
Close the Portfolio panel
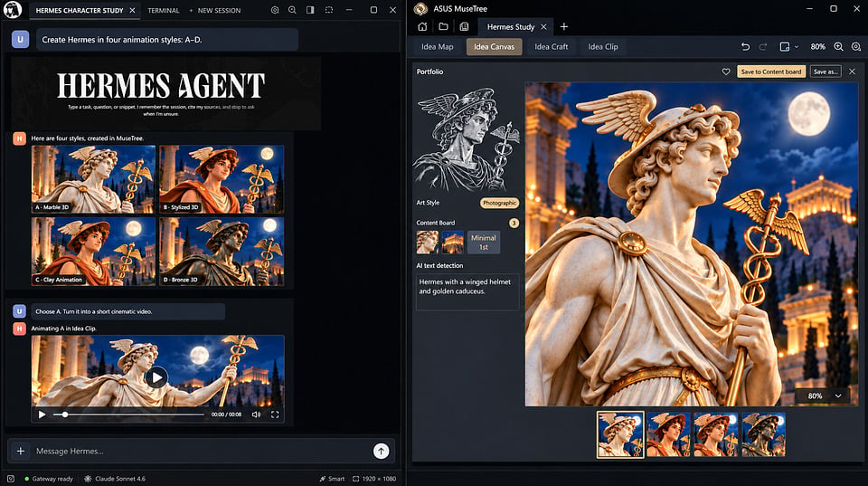[852, 71]
